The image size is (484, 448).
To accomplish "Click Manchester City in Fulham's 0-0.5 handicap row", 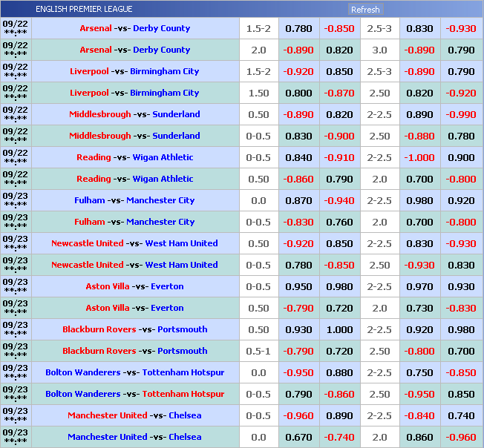I will (160, 222).
